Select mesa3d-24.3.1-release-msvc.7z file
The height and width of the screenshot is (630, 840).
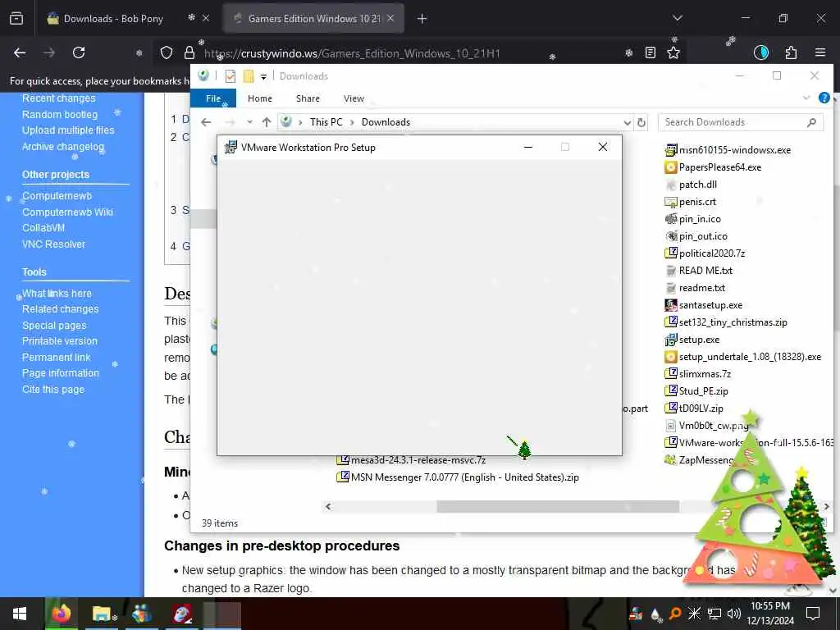pyautogui.click(x=411, y=460)
